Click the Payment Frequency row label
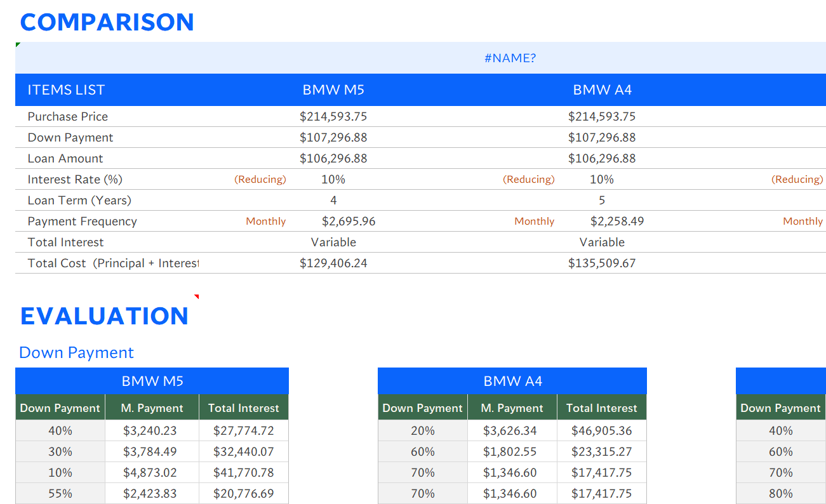 83,221
